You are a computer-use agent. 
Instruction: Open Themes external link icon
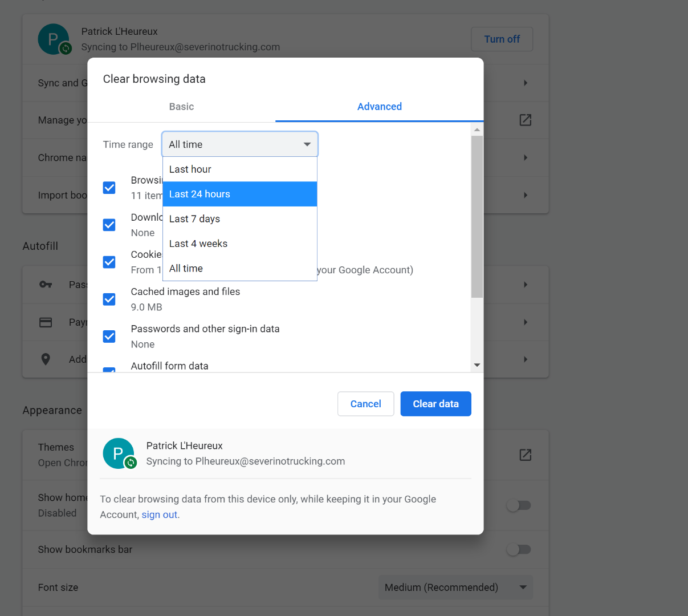(526, 455)
